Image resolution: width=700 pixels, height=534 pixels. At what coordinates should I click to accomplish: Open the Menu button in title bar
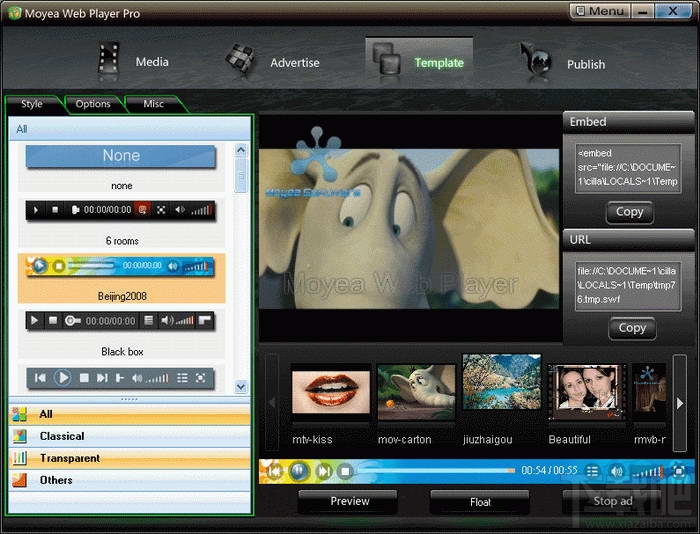tap(600, 11)
